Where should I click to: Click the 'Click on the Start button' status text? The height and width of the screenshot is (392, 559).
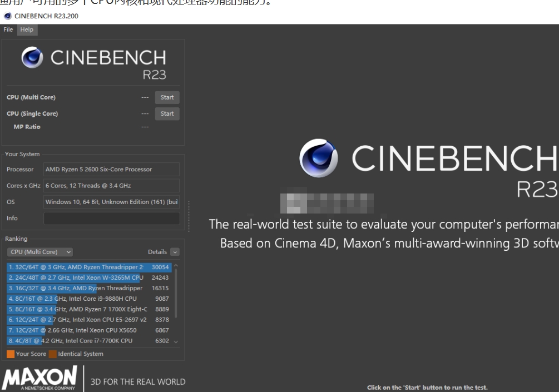pos(427,388)
